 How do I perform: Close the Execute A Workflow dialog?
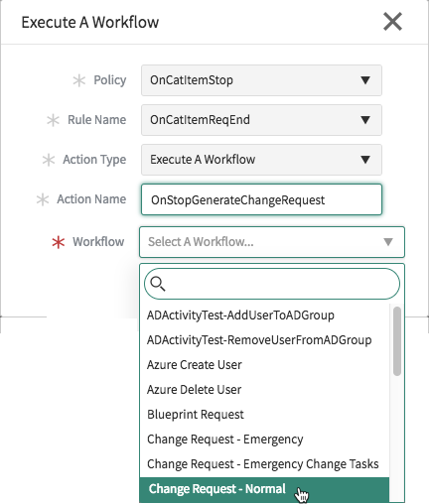(392, 22)
